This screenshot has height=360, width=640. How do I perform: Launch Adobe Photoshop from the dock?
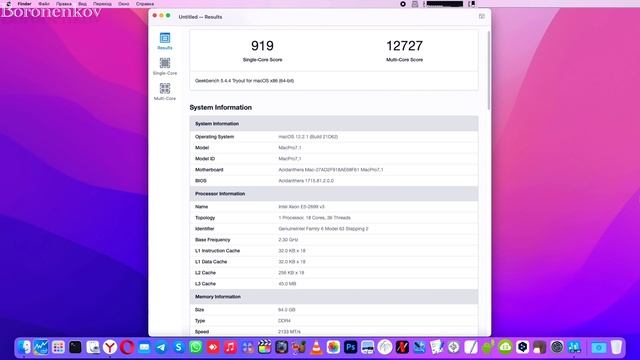[x=350, y=347]
